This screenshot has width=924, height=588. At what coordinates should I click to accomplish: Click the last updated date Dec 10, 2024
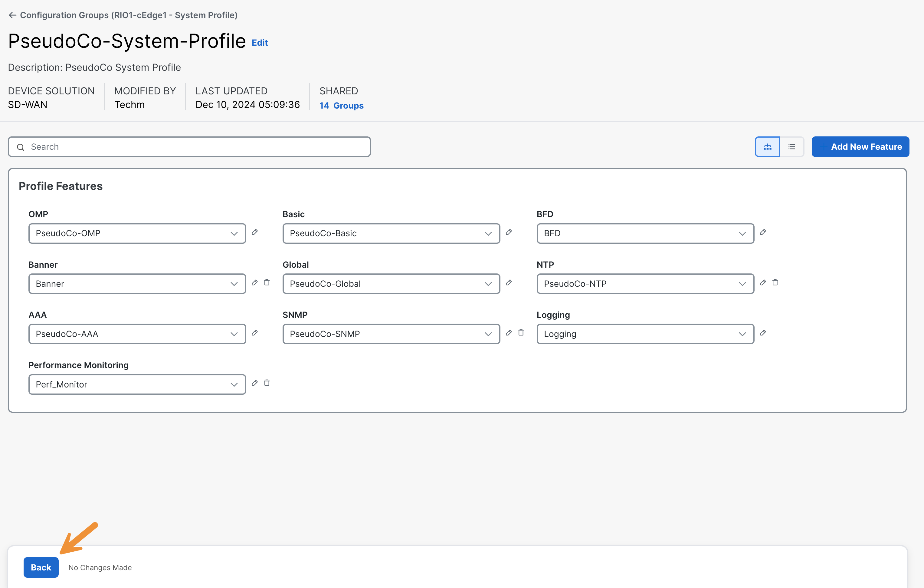tap(247, 105)
